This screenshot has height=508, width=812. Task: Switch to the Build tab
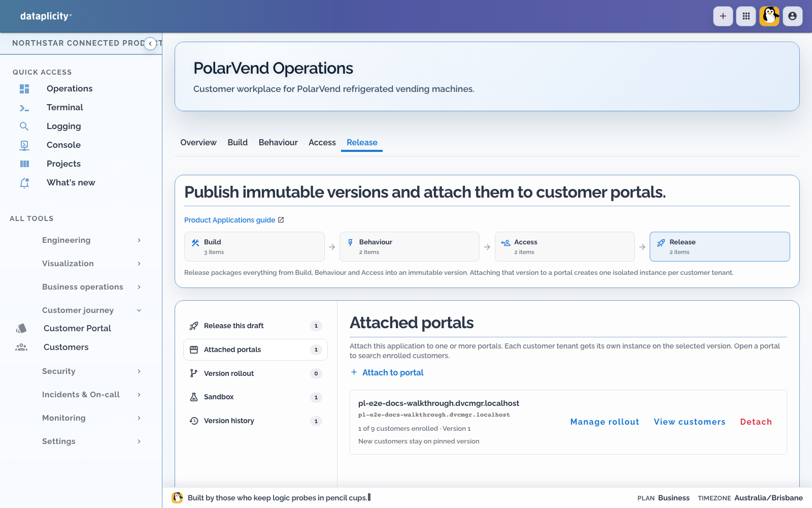[238, 143]
